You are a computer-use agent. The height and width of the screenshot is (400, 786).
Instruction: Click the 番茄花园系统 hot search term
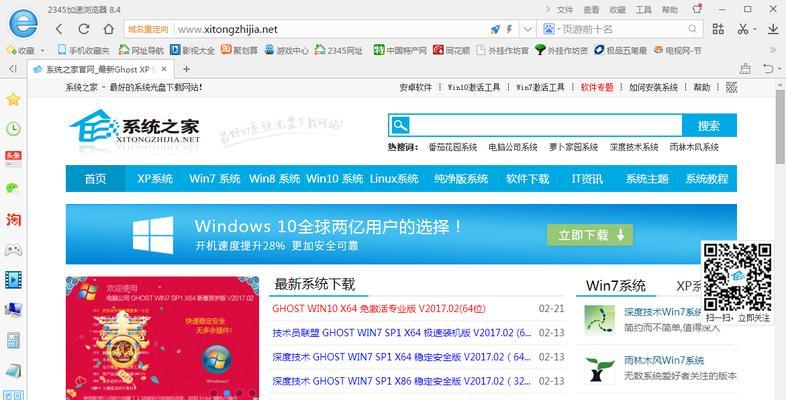[452, 147]
